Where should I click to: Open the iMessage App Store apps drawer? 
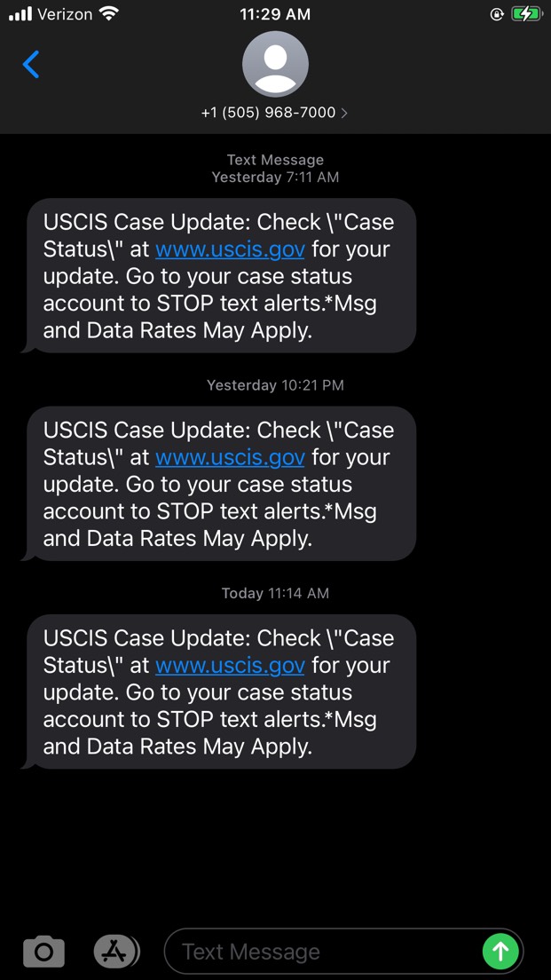point(116,951)
